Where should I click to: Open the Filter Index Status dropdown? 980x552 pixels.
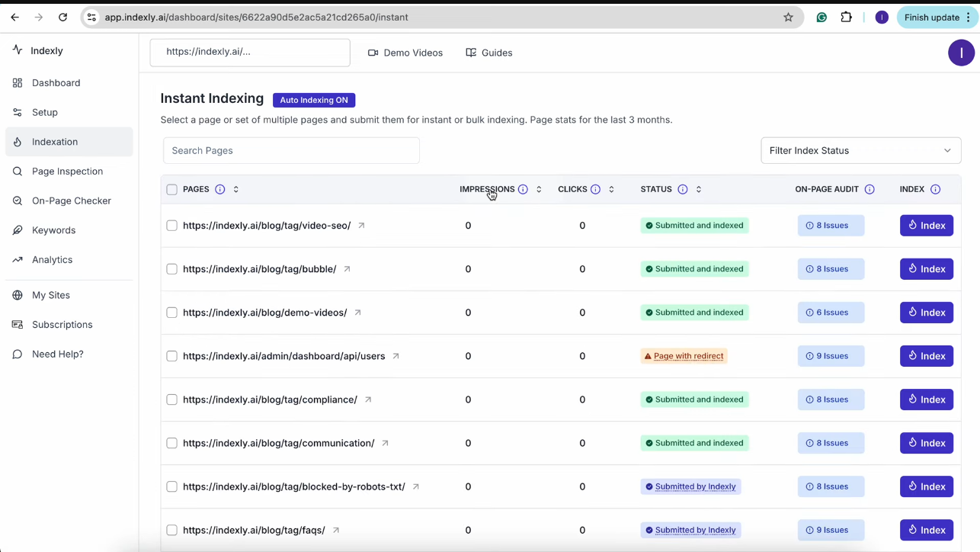point(860,150)
